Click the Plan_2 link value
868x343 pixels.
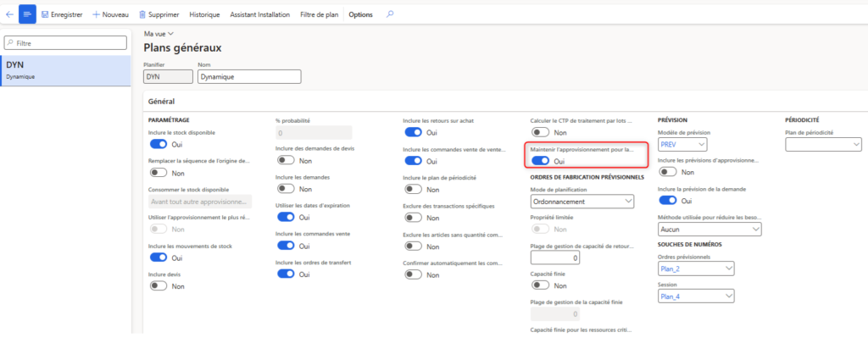[x=671, y=268]
